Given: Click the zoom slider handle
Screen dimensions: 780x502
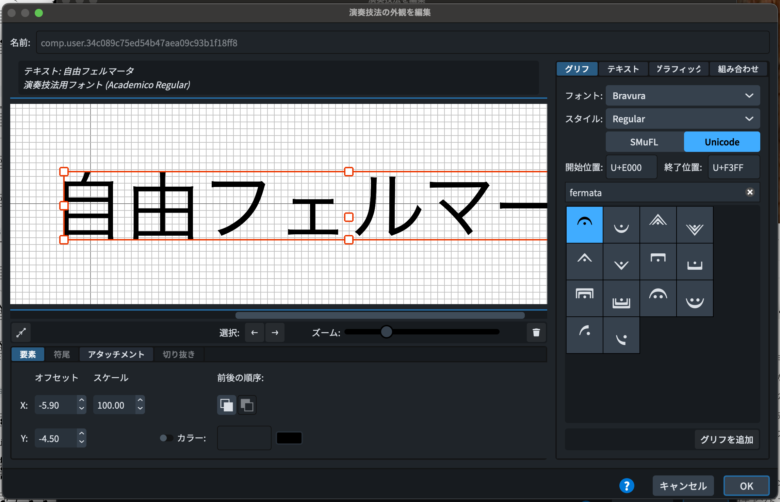Looking at the screenshot, I should 387,332.
